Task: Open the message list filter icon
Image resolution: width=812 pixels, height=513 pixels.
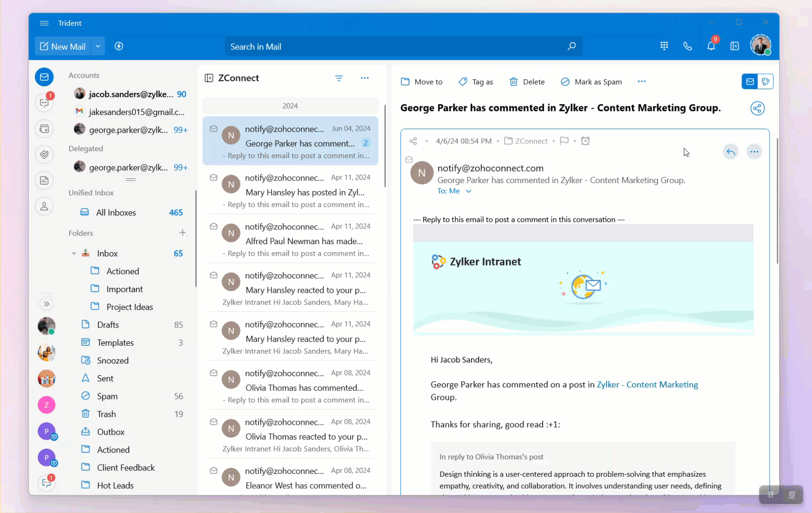Action: point(339,78)
